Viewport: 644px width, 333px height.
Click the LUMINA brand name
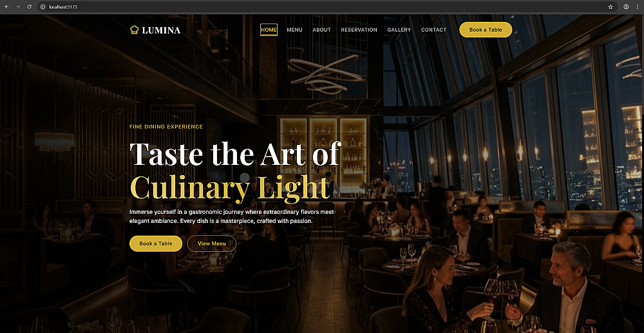(x=162, y=30)
